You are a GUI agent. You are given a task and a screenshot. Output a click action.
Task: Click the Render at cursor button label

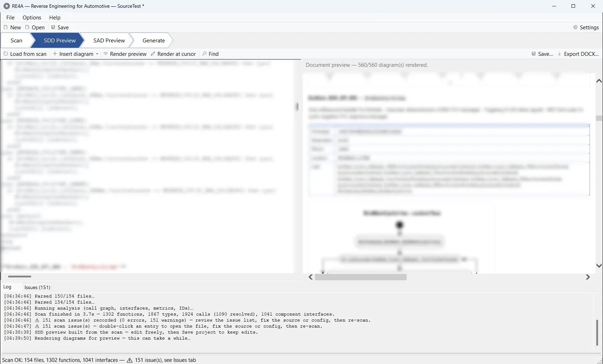[x=177, y=54]
